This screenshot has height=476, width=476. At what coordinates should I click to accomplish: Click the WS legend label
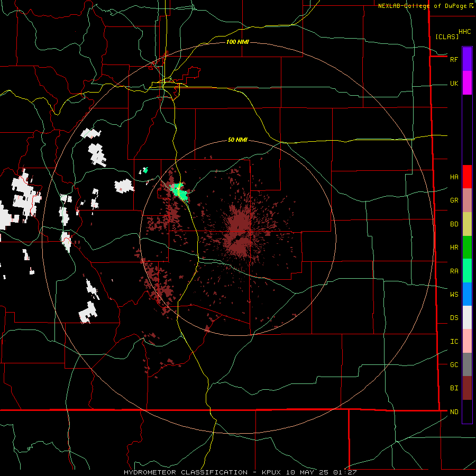pos(454,294)
